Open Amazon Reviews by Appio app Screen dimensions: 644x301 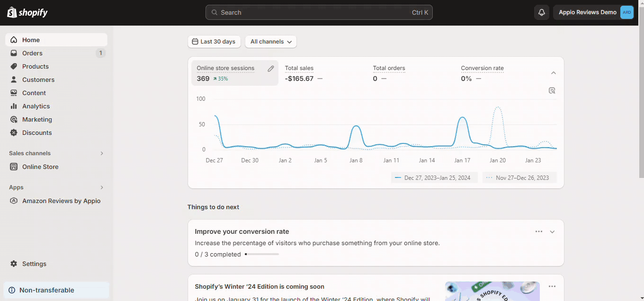click(61, 201)
